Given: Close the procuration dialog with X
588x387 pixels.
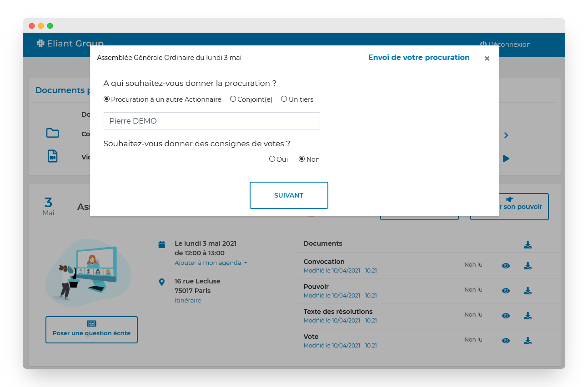Looking at the screenshot, I should point(487,59).
